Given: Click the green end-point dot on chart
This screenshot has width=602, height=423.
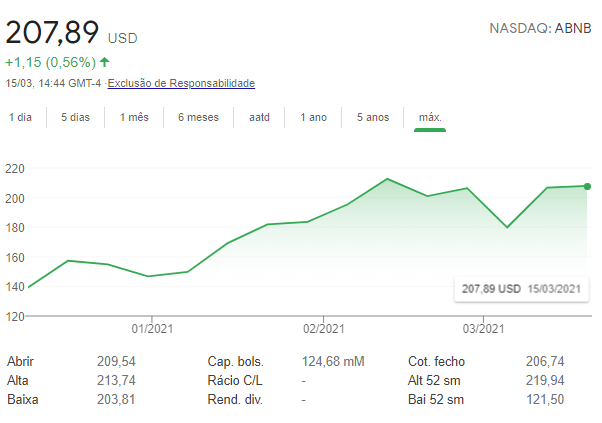Looking at the screenshot, I should [587, 186].
